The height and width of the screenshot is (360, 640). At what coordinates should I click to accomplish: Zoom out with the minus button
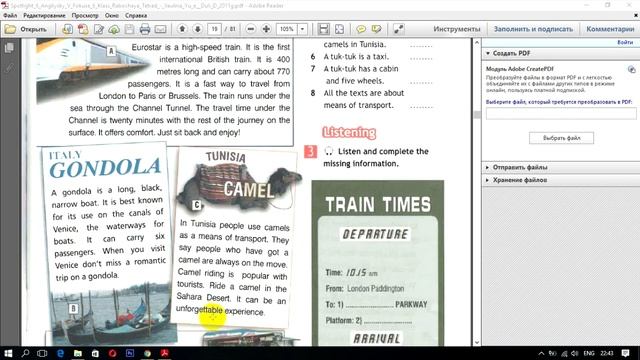pos(251,29)
